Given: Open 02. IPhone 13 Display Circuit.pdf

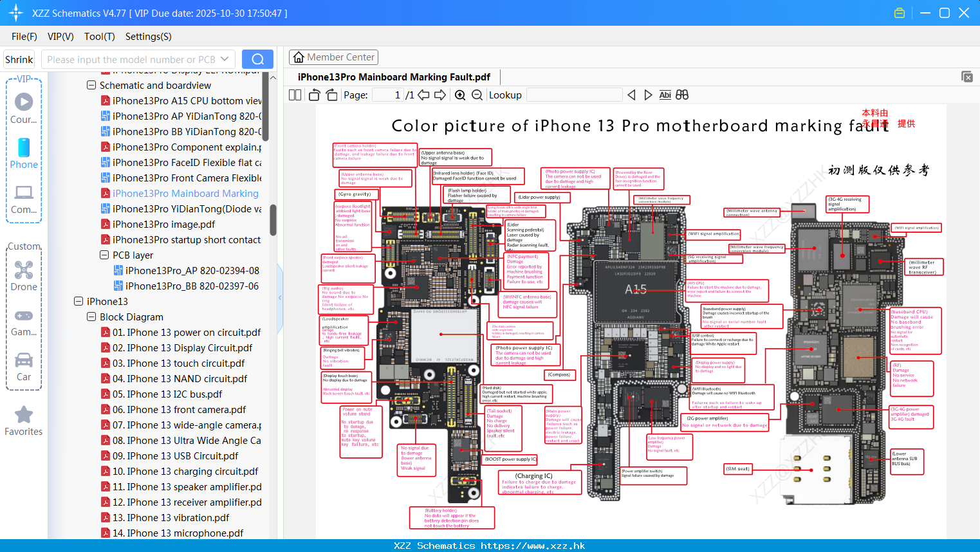Looking at the screenshot, I should point(177,347).
